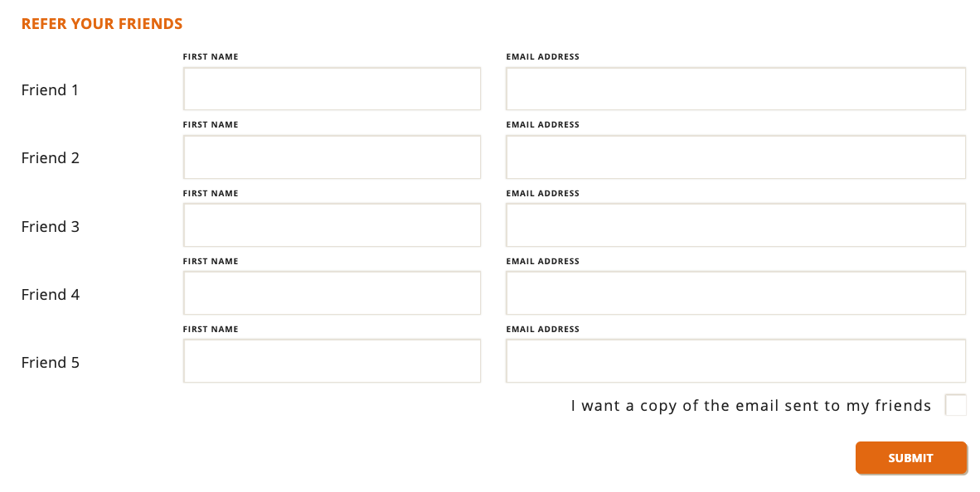The width and height of the screenshot is (980, 492).
Task: Click the Friend 1 row label
Action: pyautogui.click(x=50, y=90)
